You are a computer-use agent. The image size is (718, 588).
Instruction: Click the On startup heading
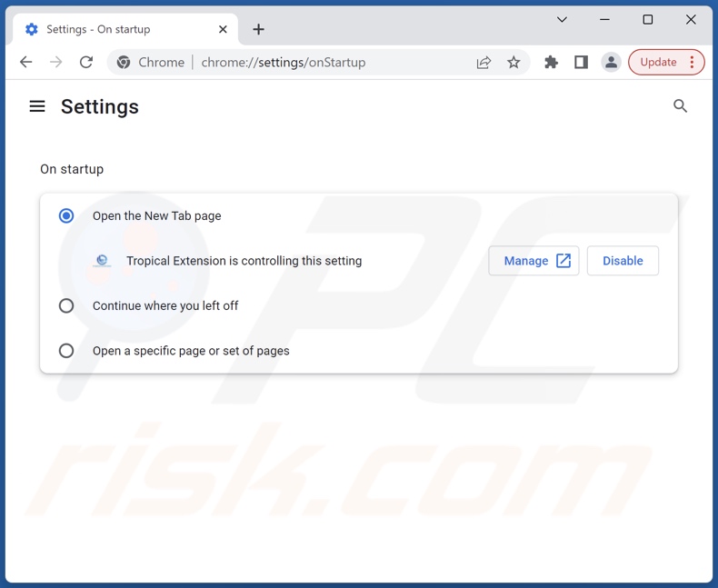point(72,169)
